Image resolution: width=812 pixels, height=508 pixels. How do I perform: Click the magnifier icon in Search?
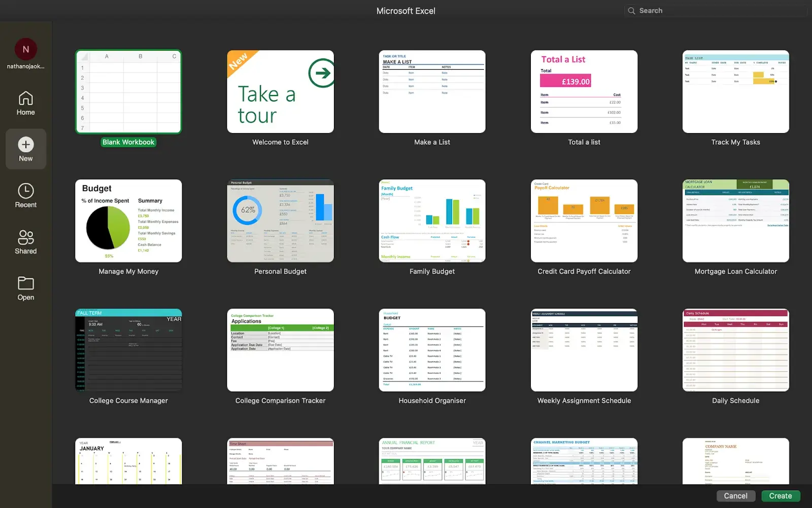(631, 11)
